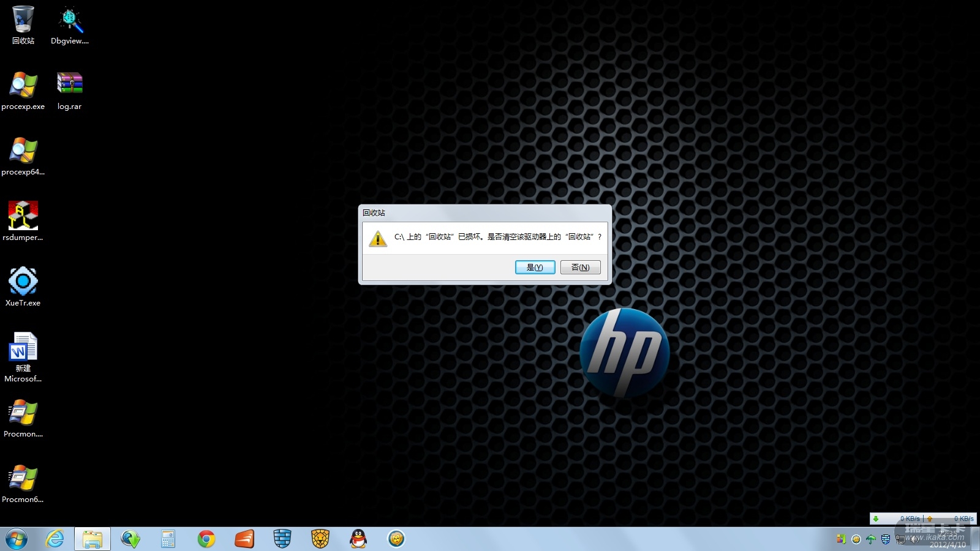This screenshot has height=551, width=980.
Task: Click 是(Y) to empty the Recycle Bin
Action: (535, 267)
